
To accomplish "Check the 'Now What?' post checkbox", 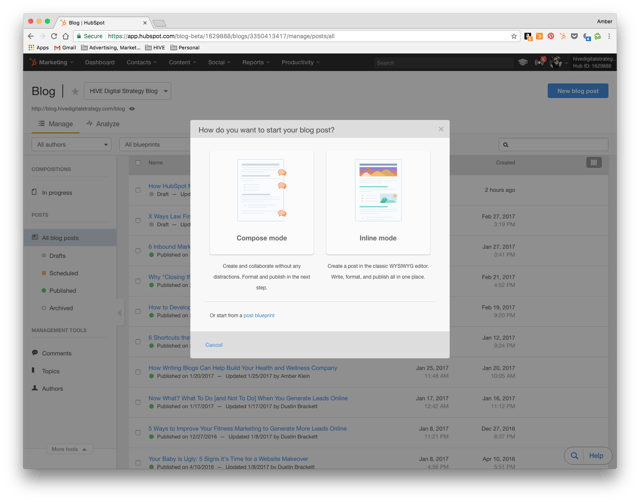I will 138,402.
